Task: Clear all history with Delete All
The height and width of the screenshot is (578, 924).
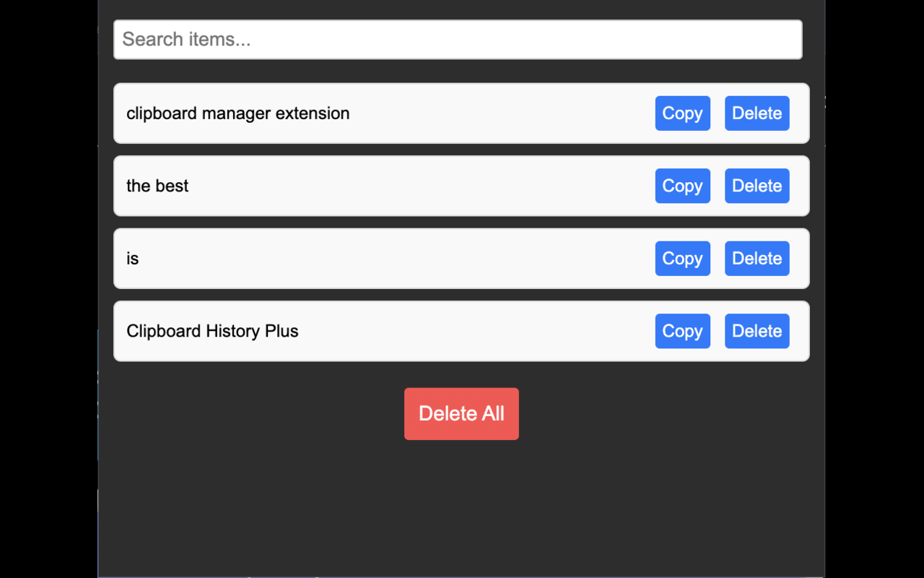Action: pyautogui.click(x=461, y=413)
